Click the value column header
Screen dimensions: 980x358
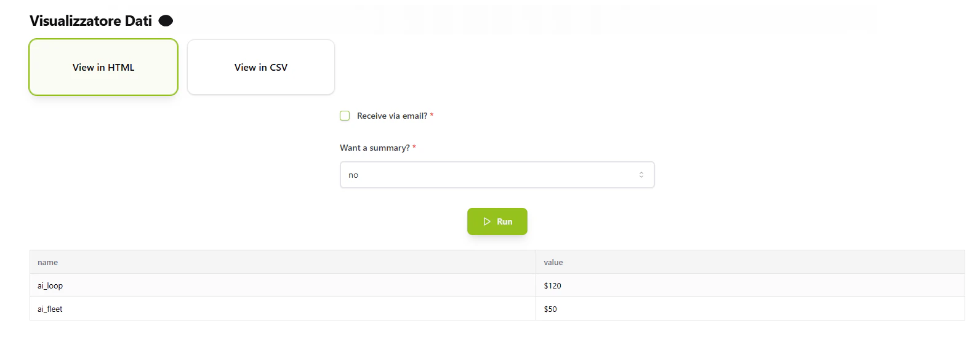[x=553, y=261]
